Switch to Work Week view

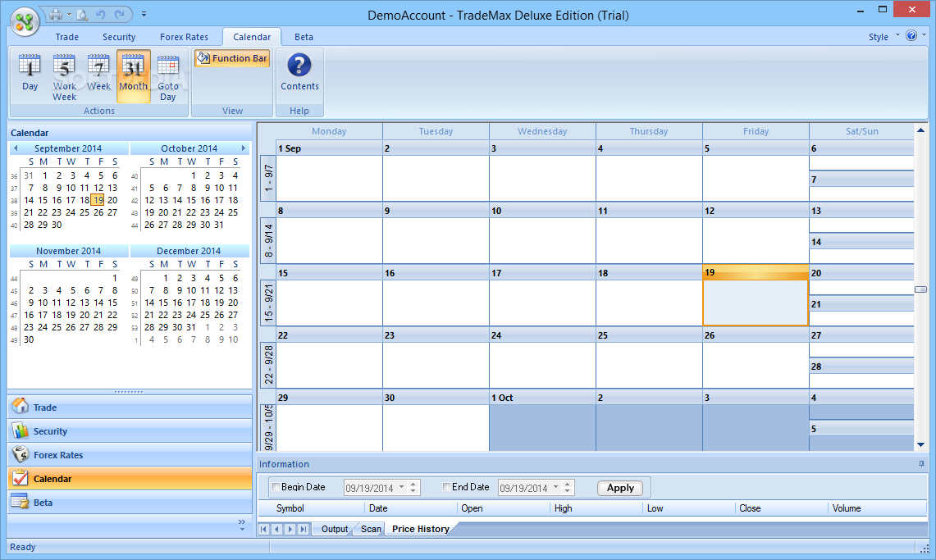point(65,76)
